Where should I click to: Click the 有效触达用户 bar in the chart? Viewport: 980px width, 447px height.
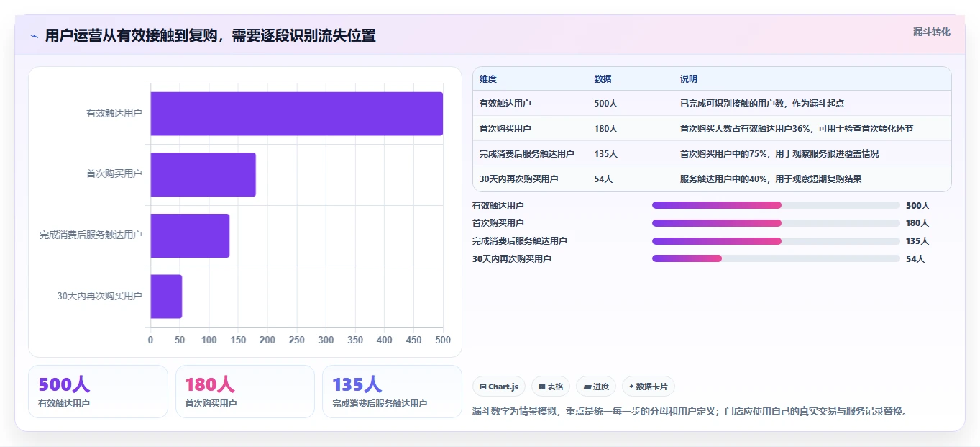pos(297,114)
